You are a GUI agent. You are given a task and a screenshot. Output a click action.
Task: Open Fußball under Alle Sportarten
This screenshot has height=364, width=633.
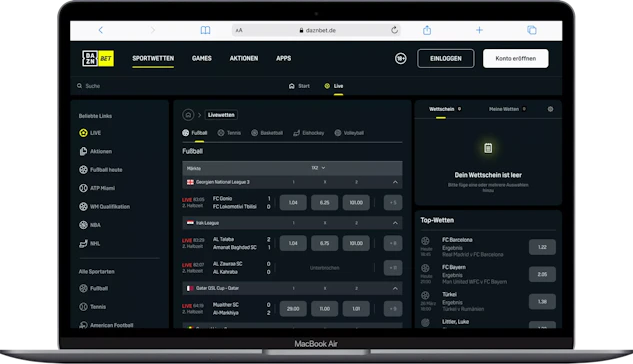pos(93,289)
